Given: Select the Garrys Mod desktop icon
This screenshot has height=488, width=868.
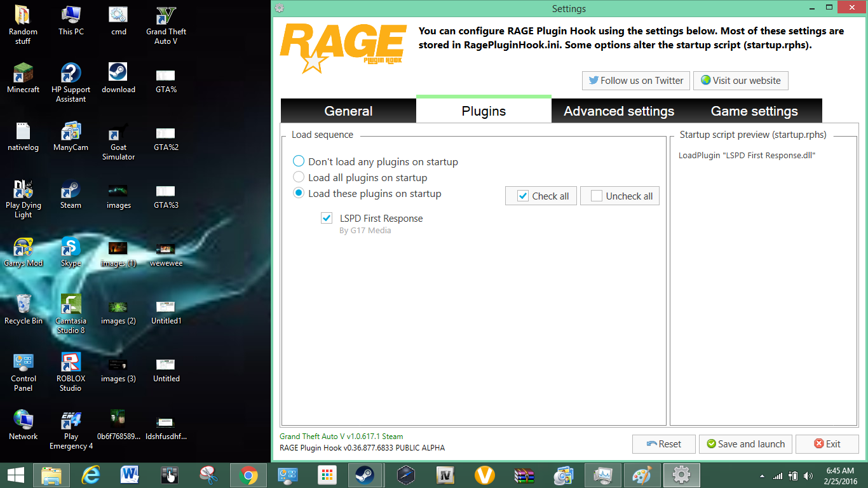Looking at the screenshot, I should click(x=24, y=252).
